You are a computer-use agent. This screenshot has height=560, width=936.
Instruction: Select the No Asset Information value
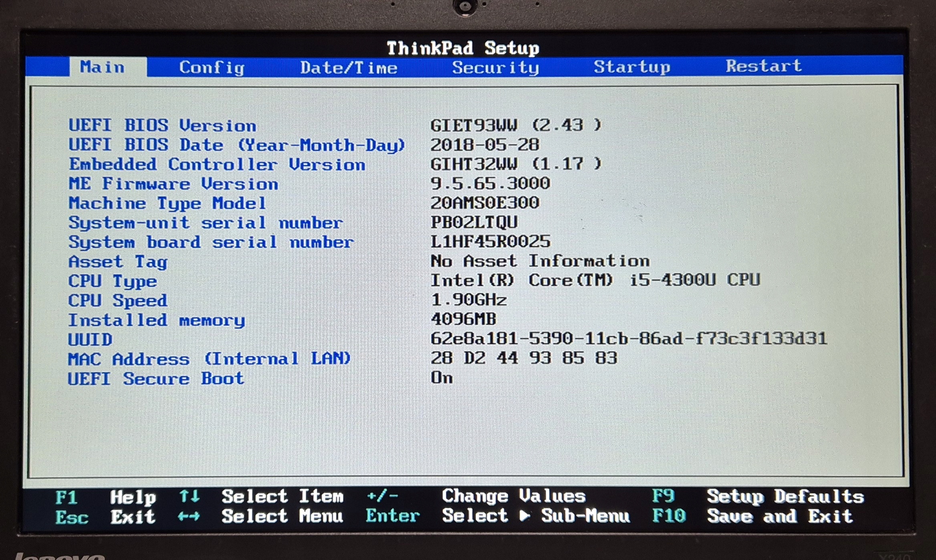540,261
